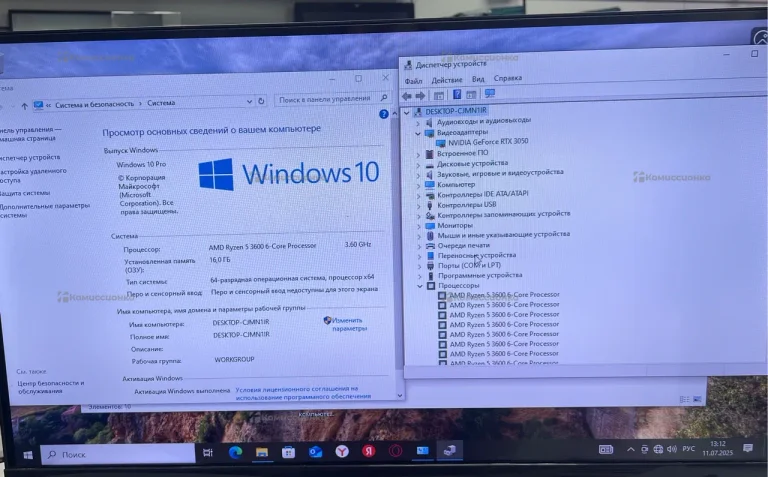This screenshot has width=768, height=477.
Task: Expand Аудиовходы и аудиовыходы category
Action: point(418,122)
